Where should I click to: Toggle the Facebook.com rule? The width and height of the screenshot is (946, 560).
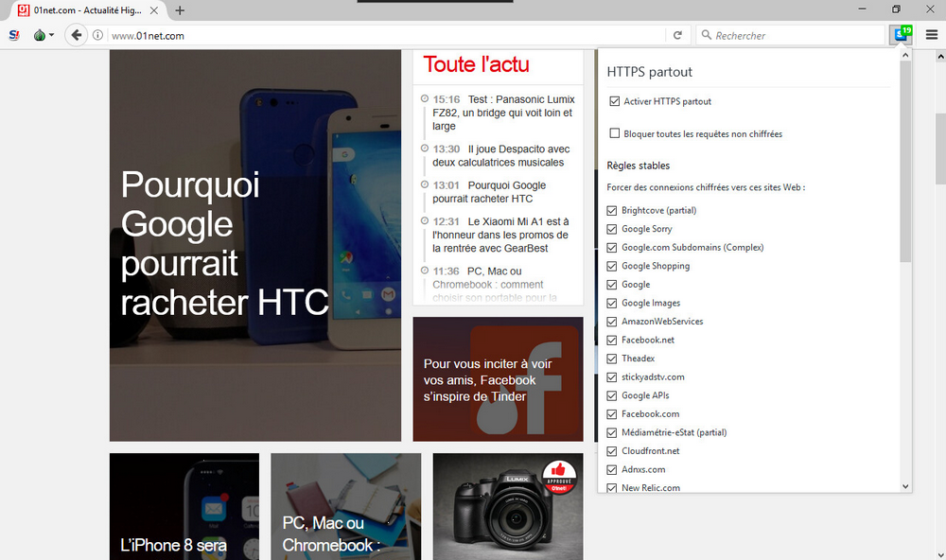(612, 414)
